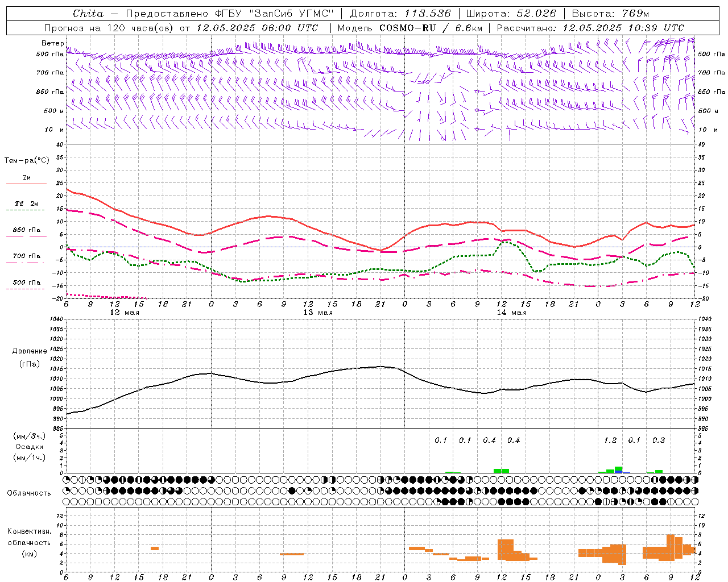Click the Высота: 769м value
Screen dimensions: 728x582
(x=610, y=14)
